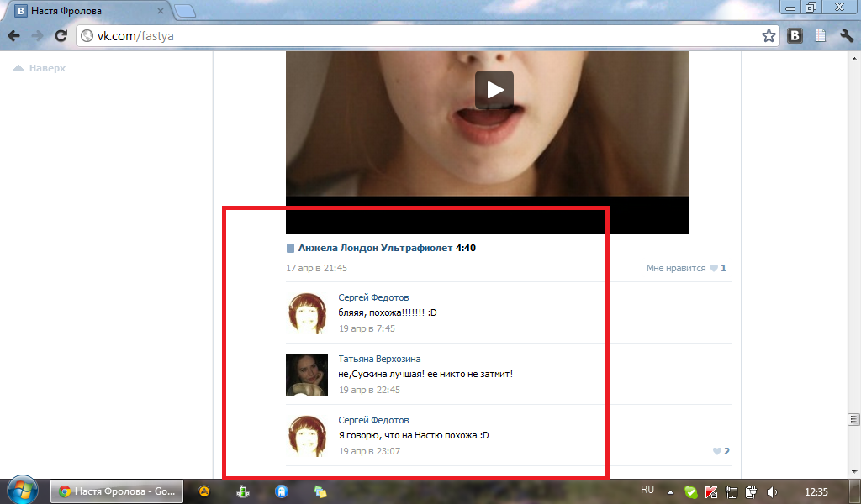Reload the page with the refresh icon
861x504 pixels.
click(61, 36)
